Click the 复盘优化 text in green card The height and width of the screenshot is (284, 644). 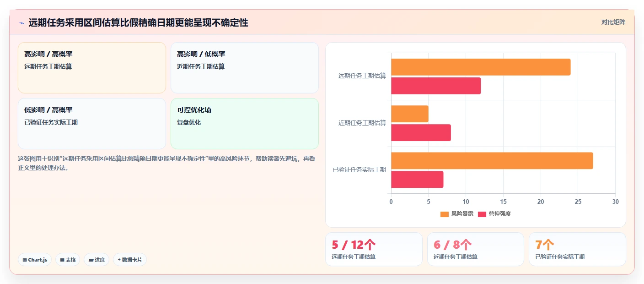189,122
